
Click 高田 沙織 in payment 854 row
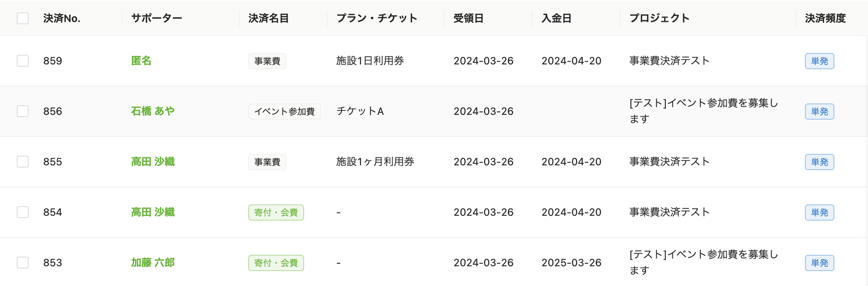(153, 212)
